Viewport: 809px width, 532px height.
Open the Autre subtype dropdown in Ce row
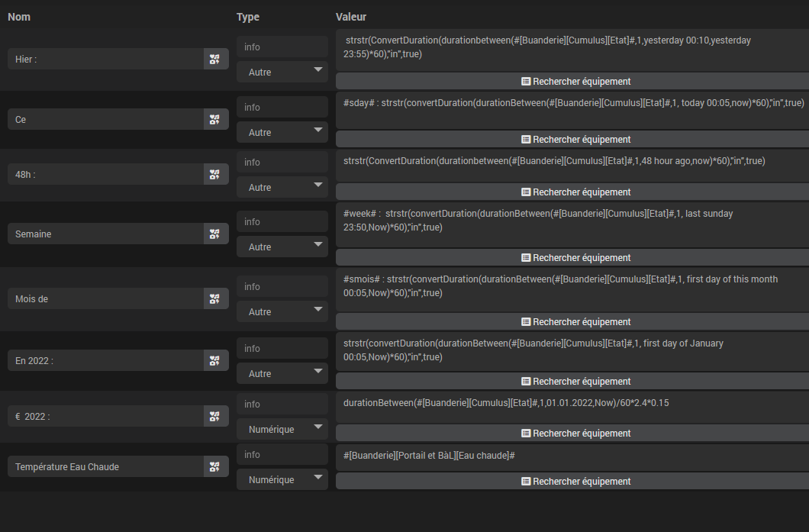point(282,133)
